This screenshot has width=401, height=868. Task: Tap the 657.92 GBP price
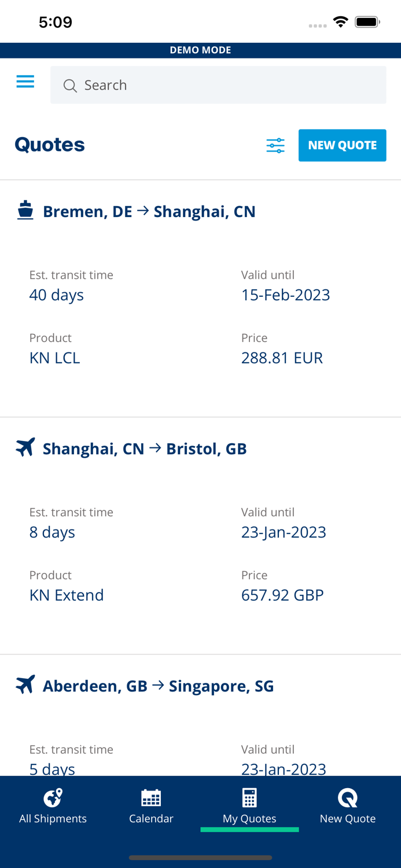(x=282, y=595)
